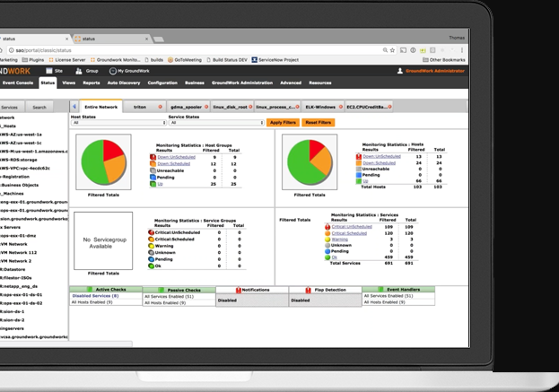Click the browser address bar URL

43,50
